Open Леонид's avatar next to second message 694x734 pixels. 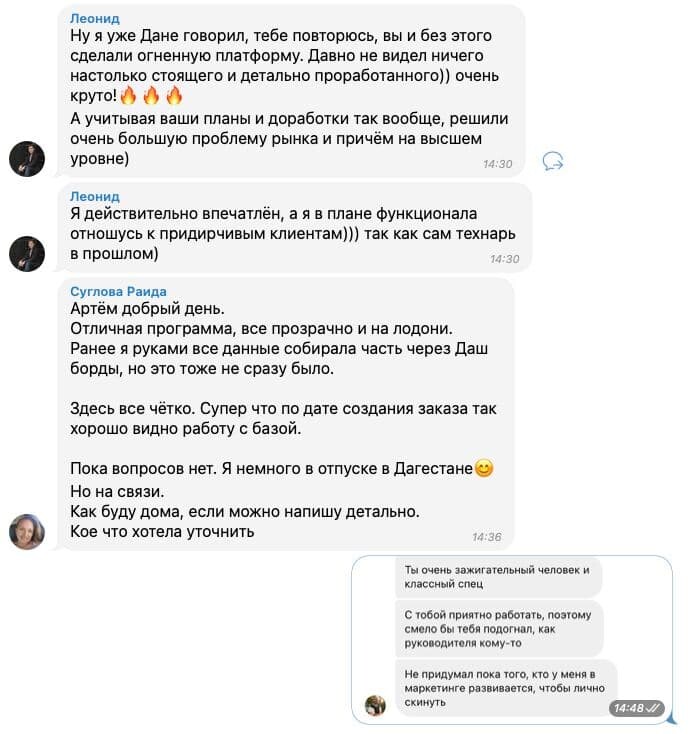[x=27, y=254]
